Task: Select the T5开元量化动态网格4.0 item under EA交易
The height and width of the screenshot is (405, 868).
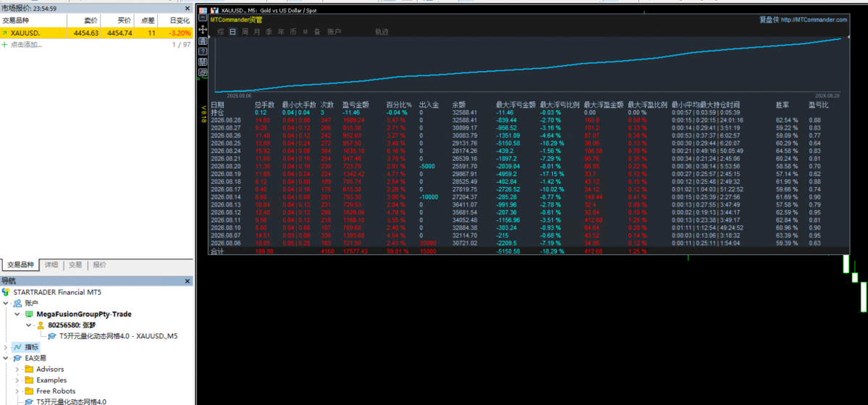Action: click(71, 401)
